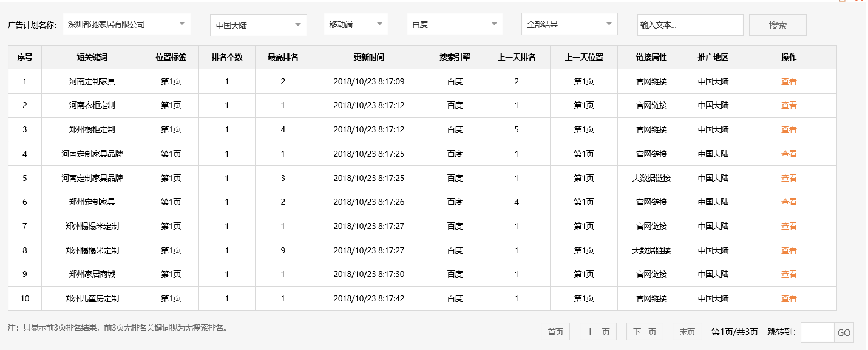The image size is (868, 350).
Task: Expand the 百度 search engine dropdown
Action: (455, 24)
